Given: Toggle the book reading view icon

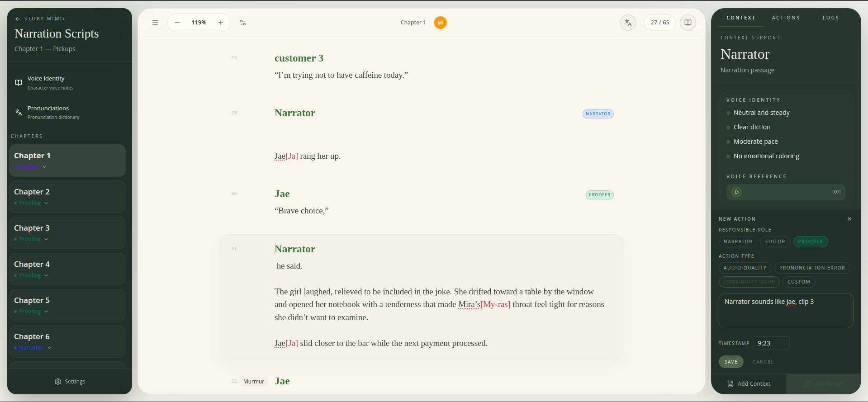Looking at the screenshot, I should tap(688, 23).
